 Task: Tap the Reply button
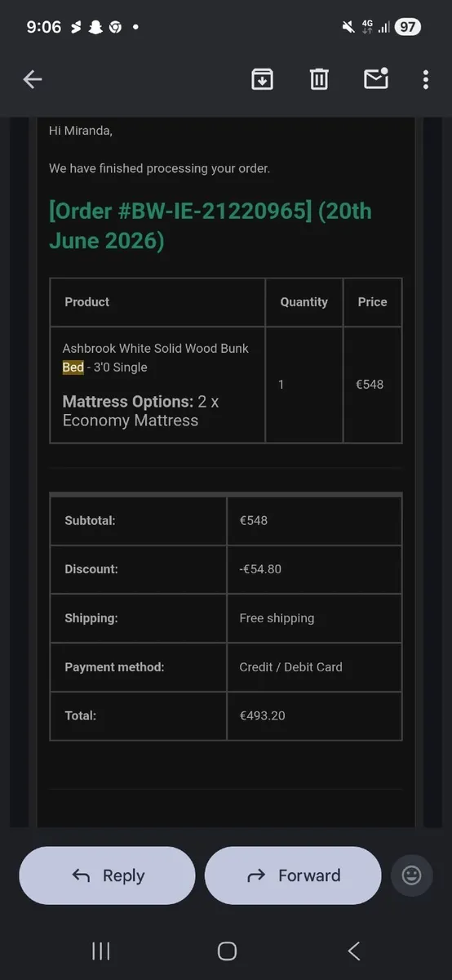coord(107,875)
